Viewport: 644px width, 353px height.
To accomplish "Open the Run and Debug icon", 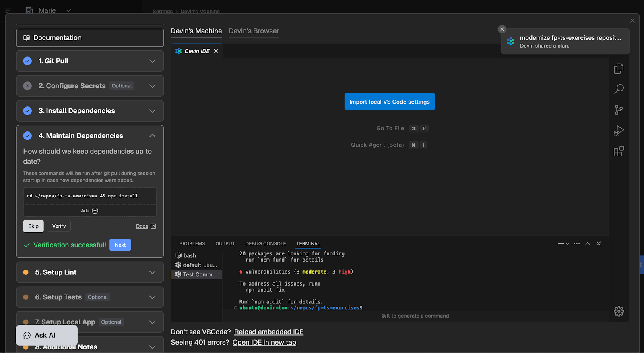I will click(619, 131).
